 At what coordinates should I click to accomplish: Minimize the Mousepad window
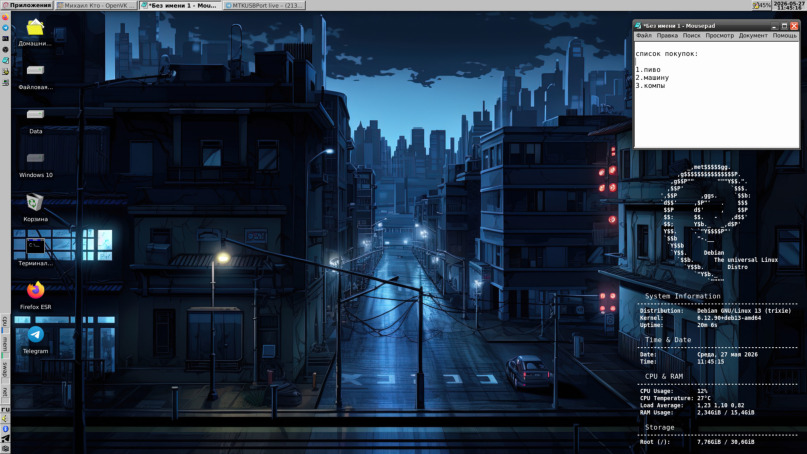pyautogui.click(x=774, y=26)
